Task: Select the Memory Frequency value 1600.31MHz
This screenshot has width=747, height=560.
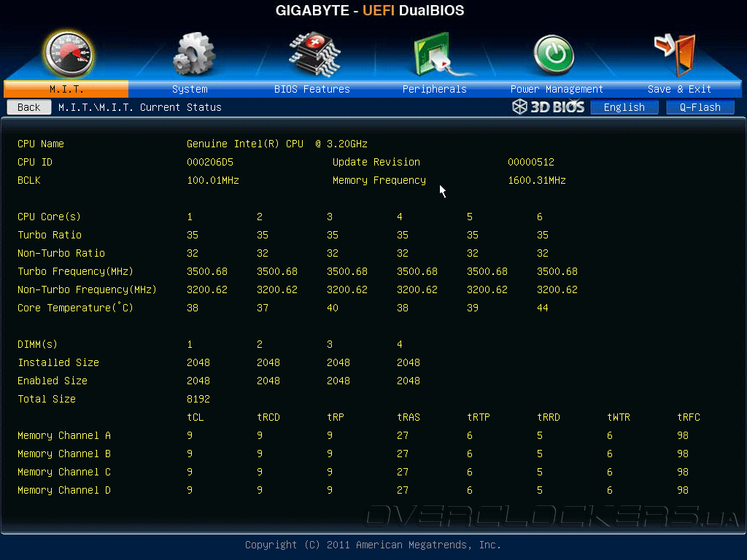Action: [536, 181]
